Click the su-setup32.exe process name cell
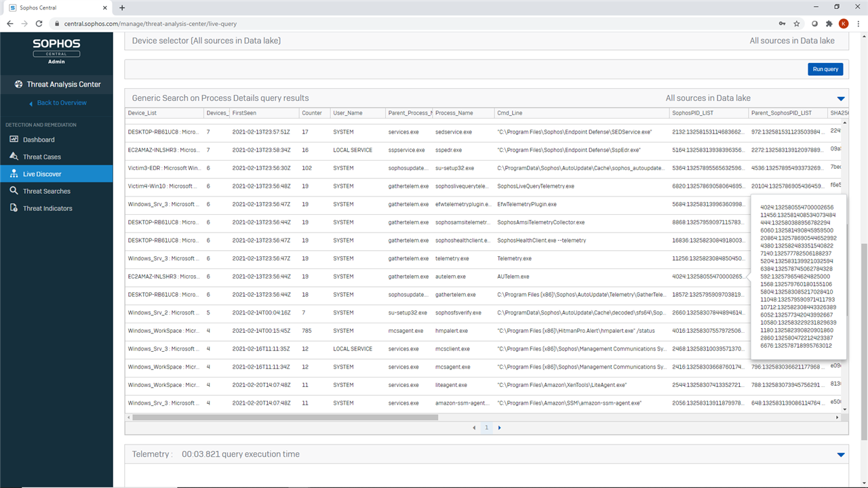This screenshot has width=868, height=488. point(463,168)
